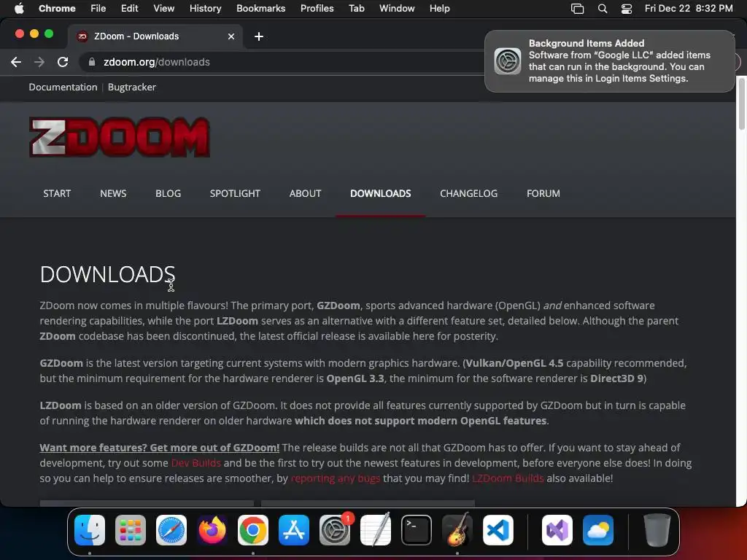The height and width of the screenshot is (560, 747).
Task: Open System Settings from the dock
Action: point(335,530)
